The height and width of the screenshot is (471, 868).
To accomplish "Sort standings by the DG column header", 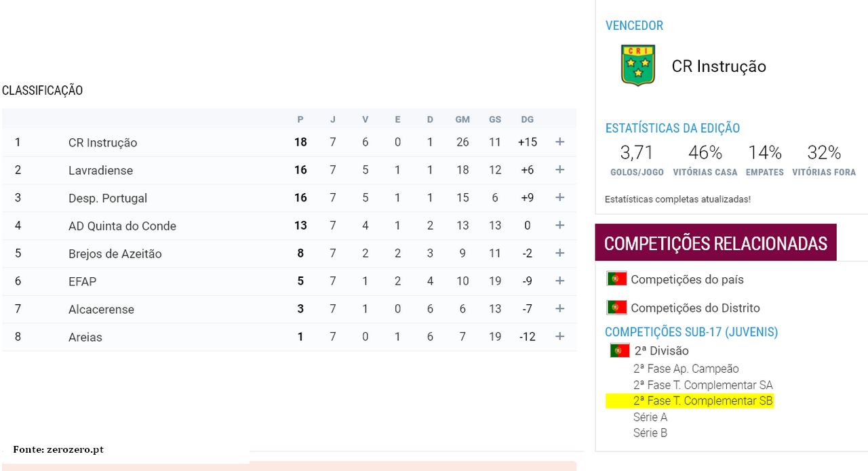I will pos(527,119).
